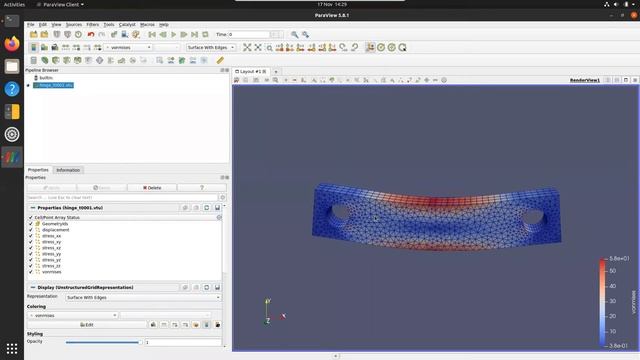Click the Calculator filter icon
The height and width of the screenshot is (360, 640).
tap(33, 60)
